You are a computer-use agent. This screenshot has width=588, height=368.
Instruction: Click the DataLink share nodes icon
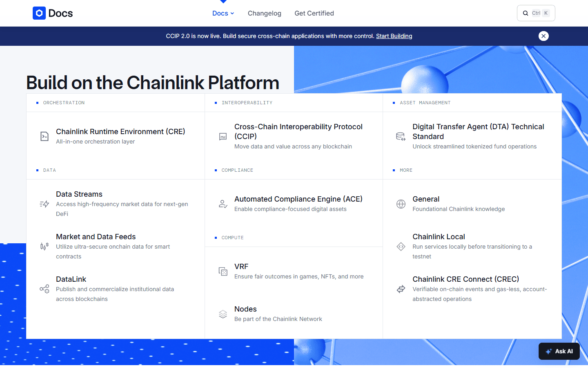click(45, 289)
